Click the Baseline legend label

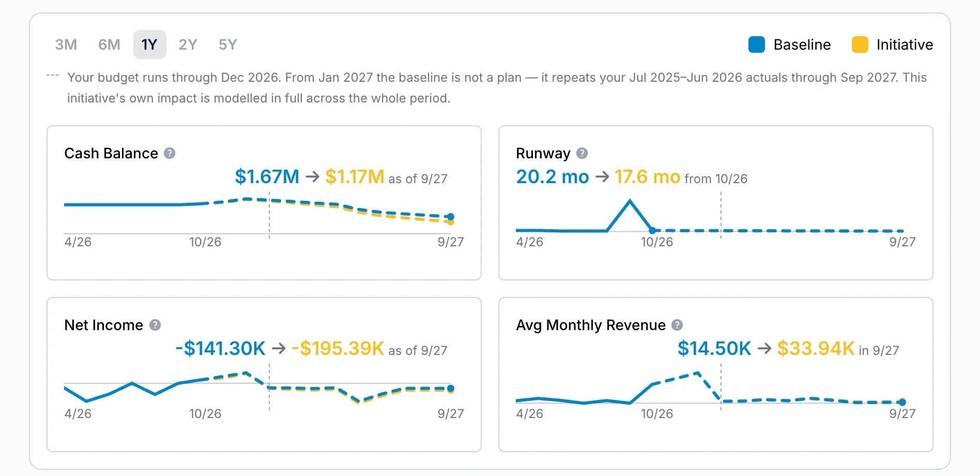click(x=802, y=44)
